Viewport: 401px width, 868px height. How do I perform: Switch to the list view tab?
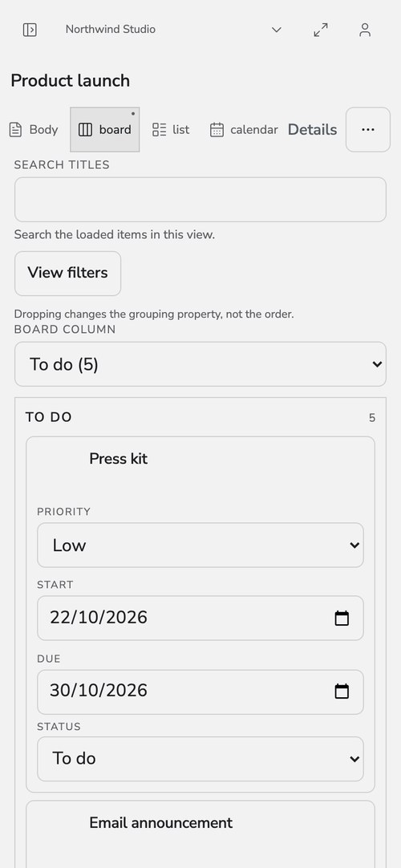pos(171,129)
